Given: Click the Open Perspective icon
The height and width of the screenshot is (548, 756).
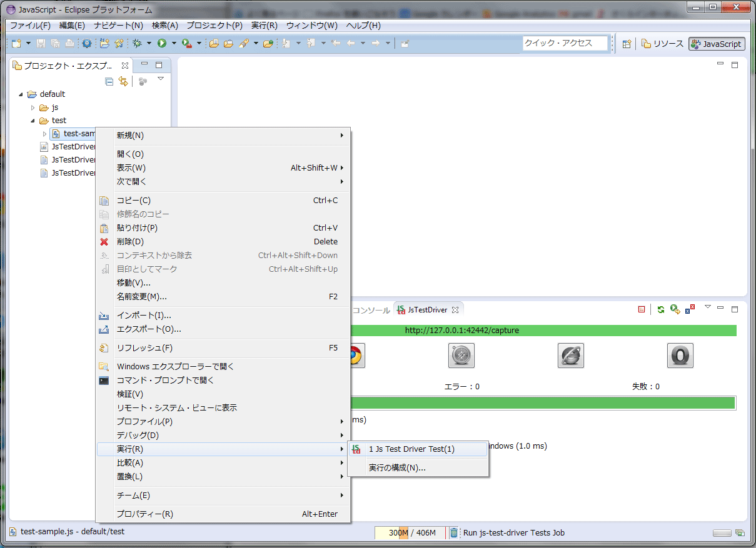Looking at the screenshot, I should pyautogui.click(x=626, y=44).
